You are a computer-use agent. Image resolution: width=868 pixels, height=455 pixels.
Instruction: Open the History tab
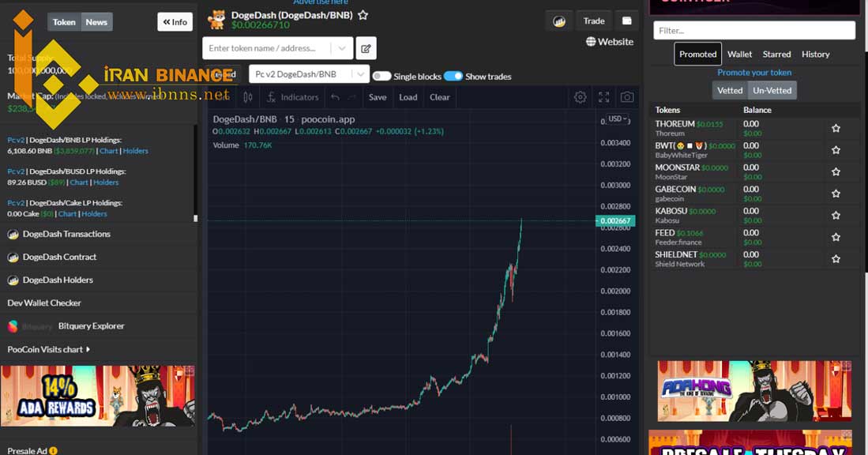click(x=815, y=55)
